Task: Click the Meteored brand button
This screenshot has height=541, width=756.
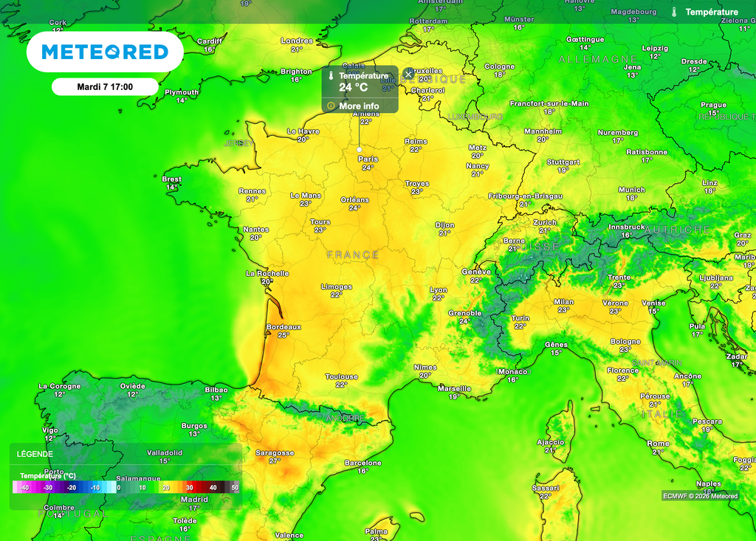Action: [x=106, y=51]
